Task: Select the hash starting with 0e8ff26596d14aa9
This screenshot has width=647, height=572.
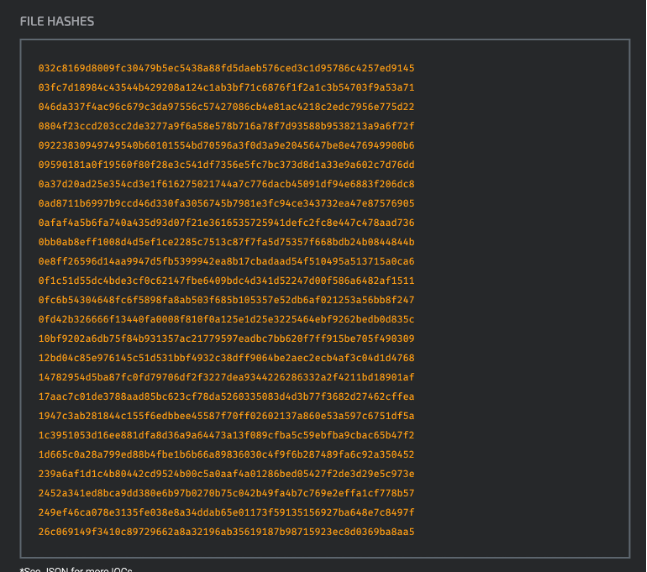Action: (226, 261)
